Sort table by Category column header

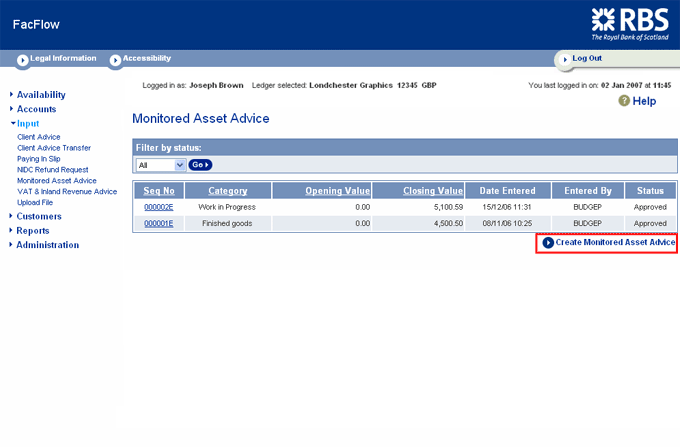coord(228,190)
